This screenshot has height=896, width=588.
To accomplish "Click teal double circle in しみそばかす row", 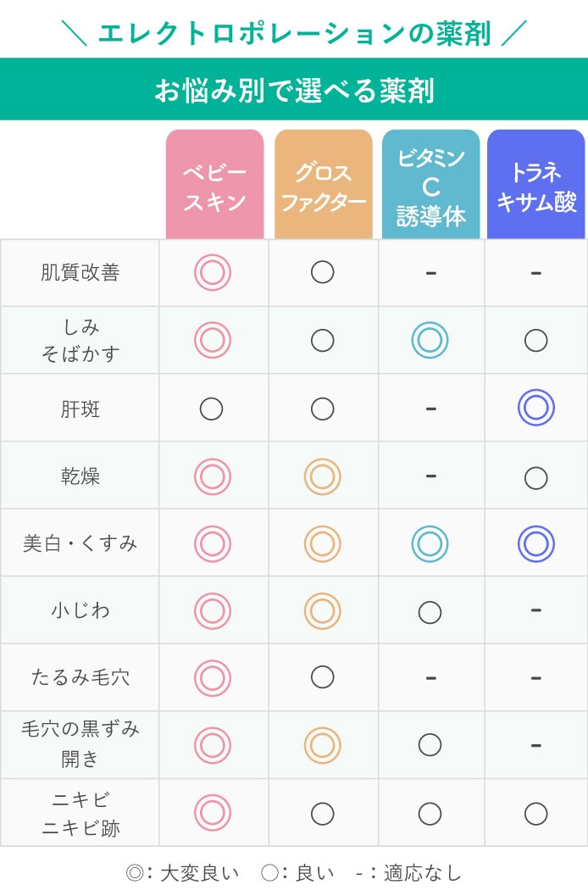I will pos(430,340).
